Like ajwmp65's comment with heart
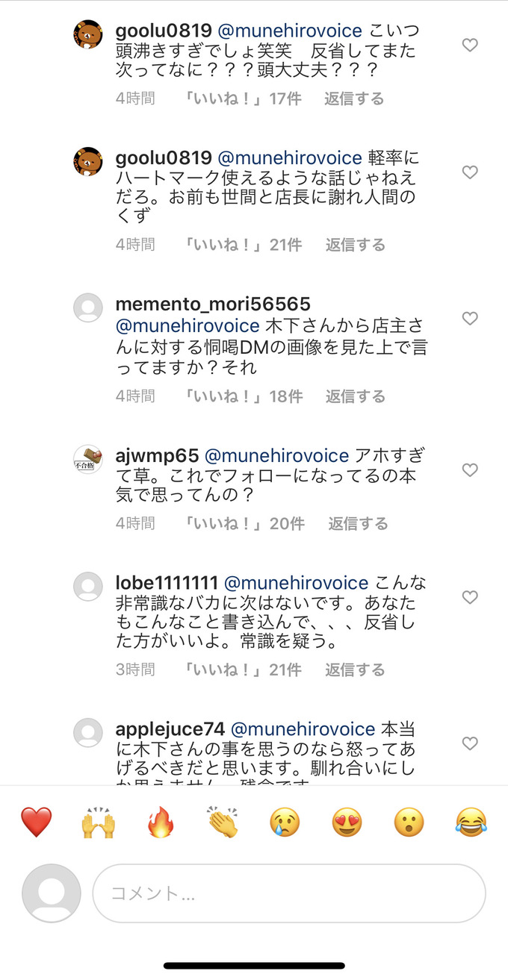This screenshot has width=508, height=980. (469, 470)
